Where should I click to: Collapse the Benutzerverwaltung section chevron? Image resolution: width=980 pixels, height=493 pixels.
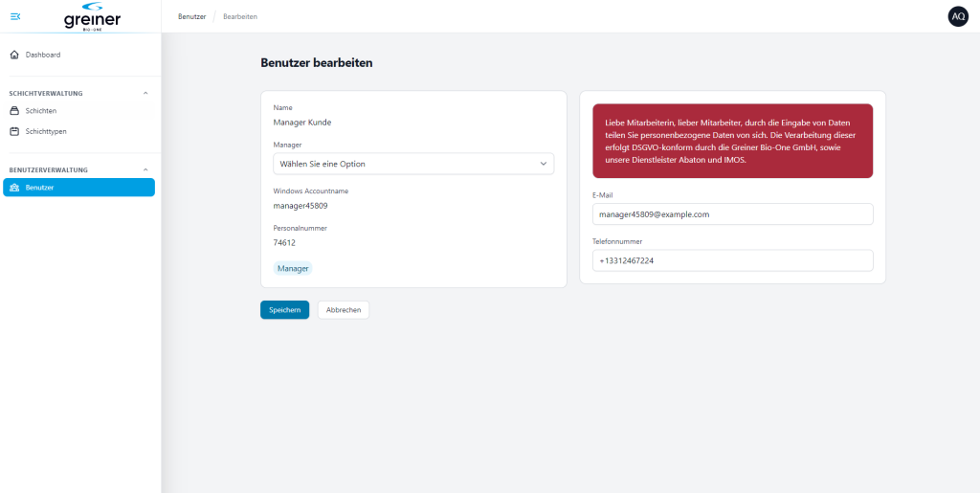pyautogui.click(x=145, y=169)
